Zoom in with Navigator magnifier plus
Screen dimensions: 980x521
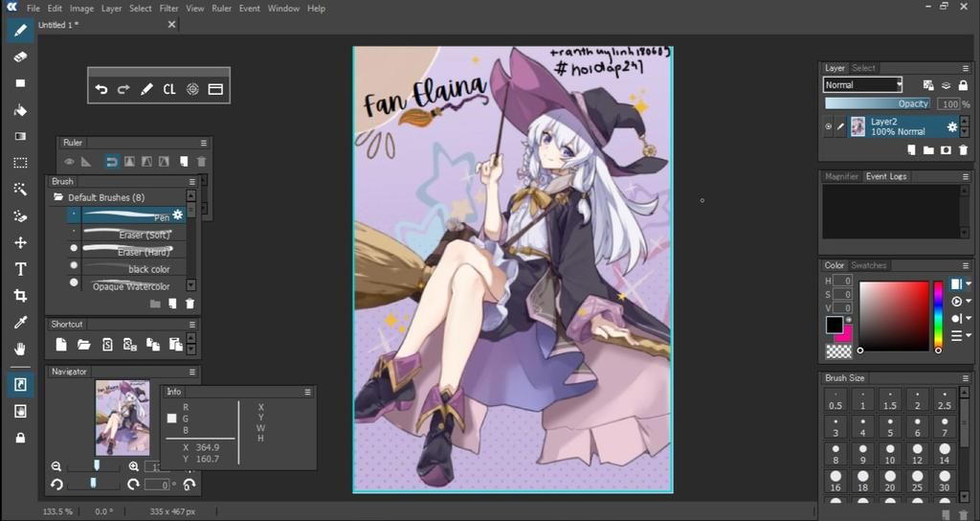click(x=133, y=466)
